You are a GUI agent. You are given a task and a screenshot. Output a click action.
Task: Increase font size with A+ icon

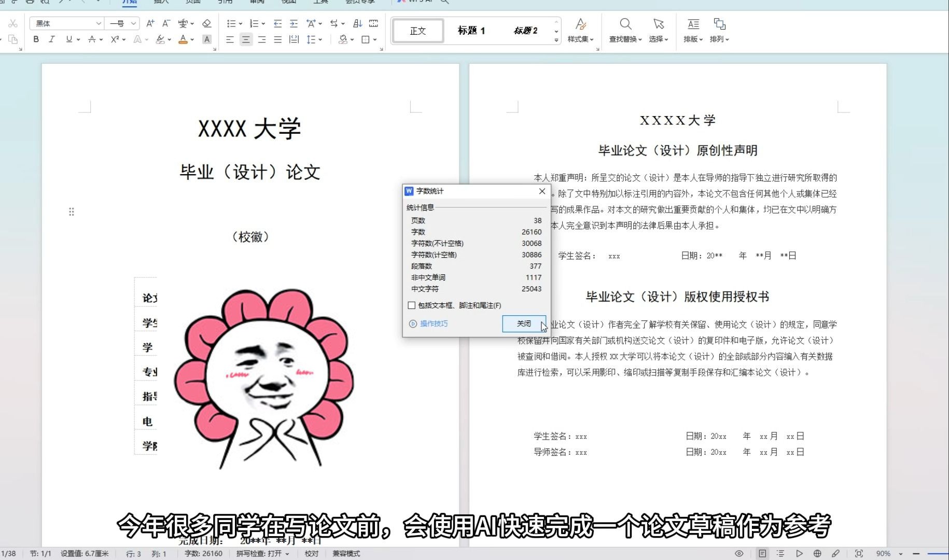[x=150, y=23]
